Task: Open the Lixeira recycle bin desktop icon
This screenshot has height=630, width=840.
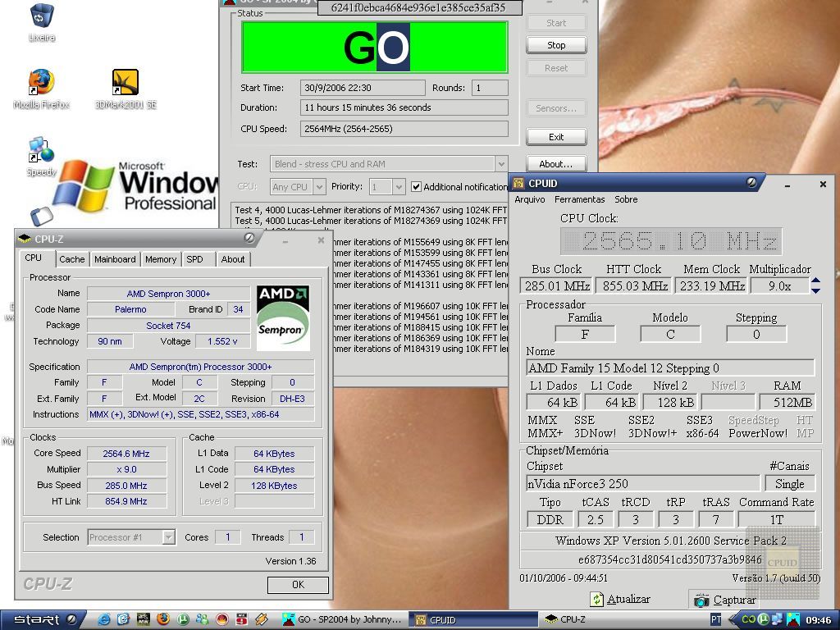Action: [x=41, y=22]
